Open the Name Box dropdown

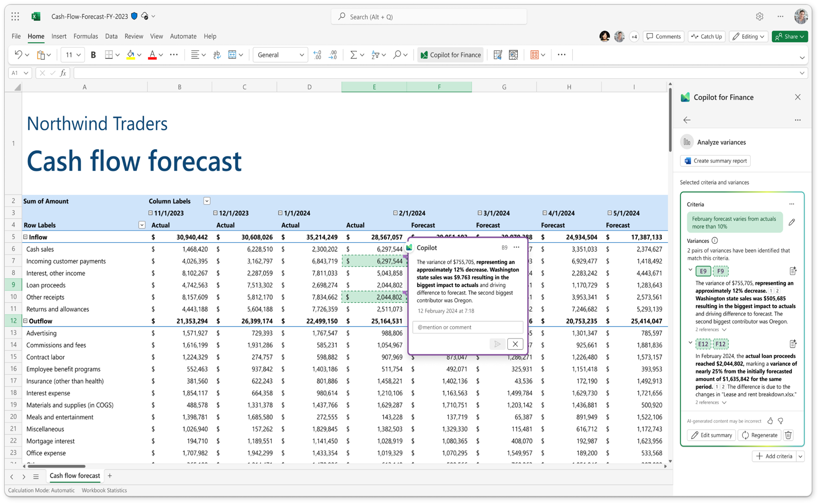tap(26, 73)
